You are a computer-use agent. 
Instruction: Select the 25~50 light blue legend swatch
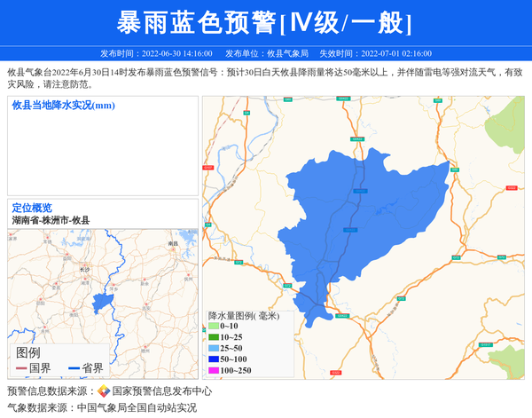click(213, 348)
